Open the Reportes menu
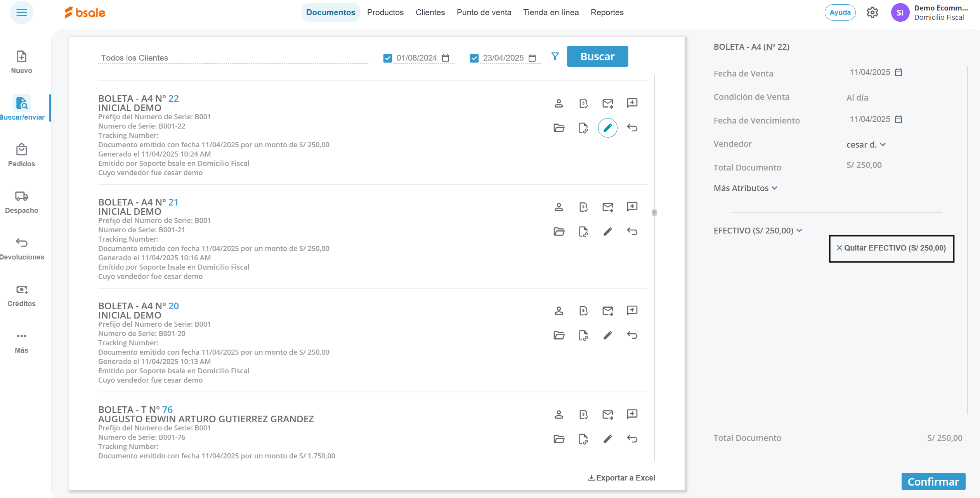This screenshot has width=980, height=498. pyautogui.click(x=607, y=12)
